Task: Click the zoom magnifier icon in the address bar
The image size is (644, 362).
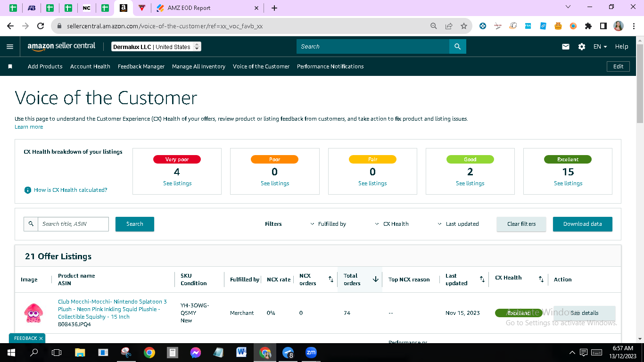Action: point(434,26)
